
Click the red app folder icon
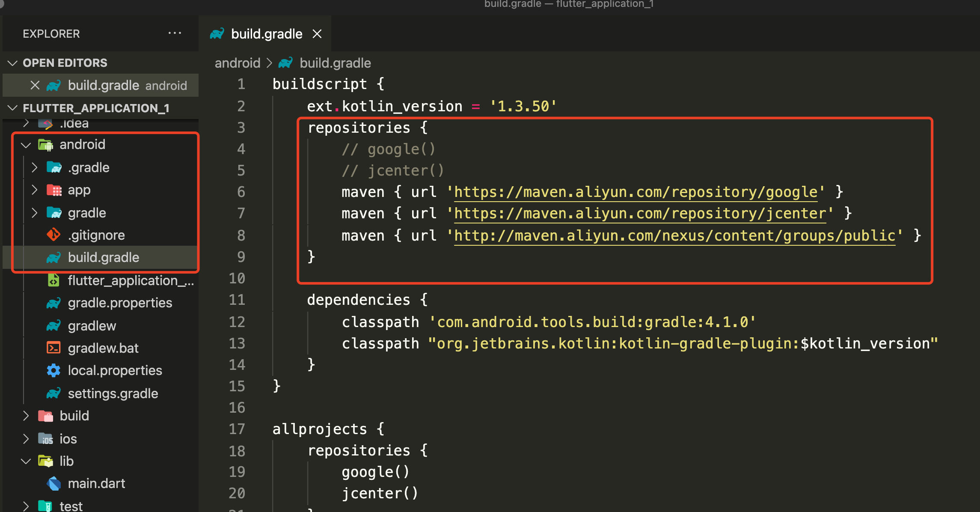click(x=54, y=190)
